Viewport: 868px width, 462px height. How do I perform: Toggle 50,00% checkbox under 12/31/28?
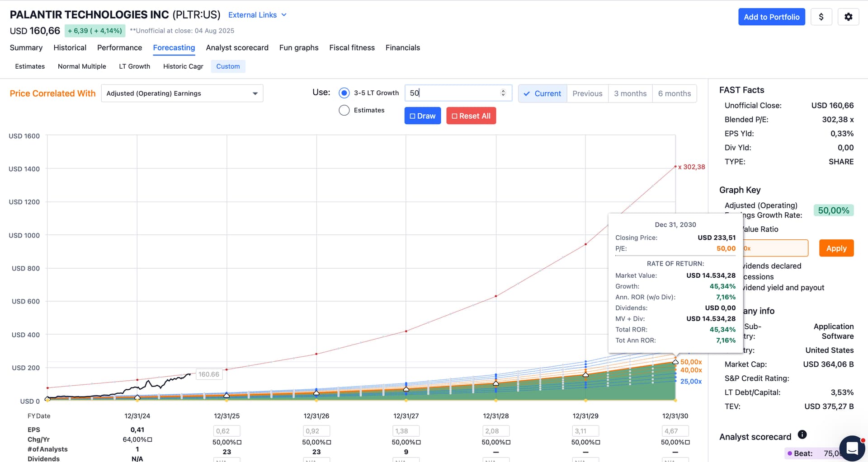coord(508,442)
